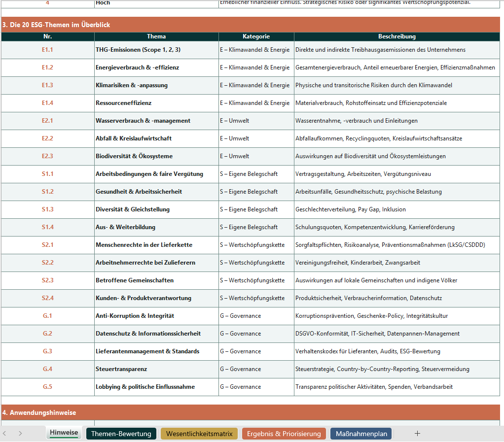Switch to the Themen-Bewertung sheet tab
Viewport: 504px width, 442px height.
[x=121, y=434]
